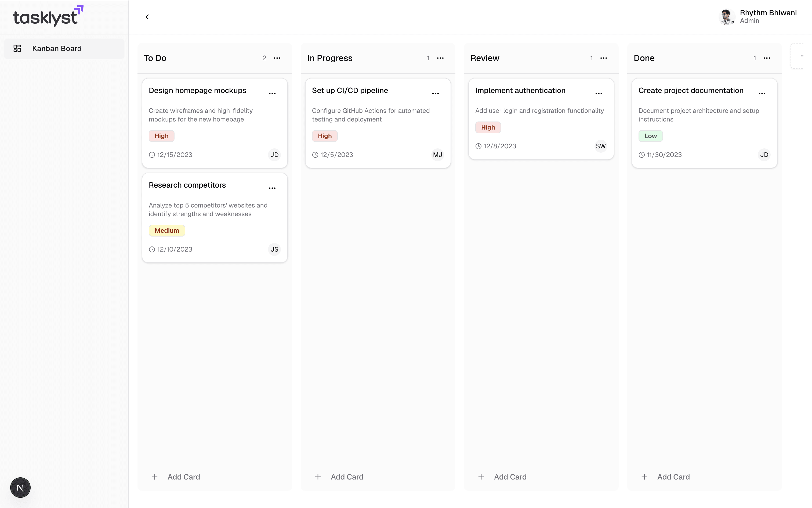The width and height of the screenshot is (812, 508).
Task: Click the Admin role label
Action: (x=749, y=21)
